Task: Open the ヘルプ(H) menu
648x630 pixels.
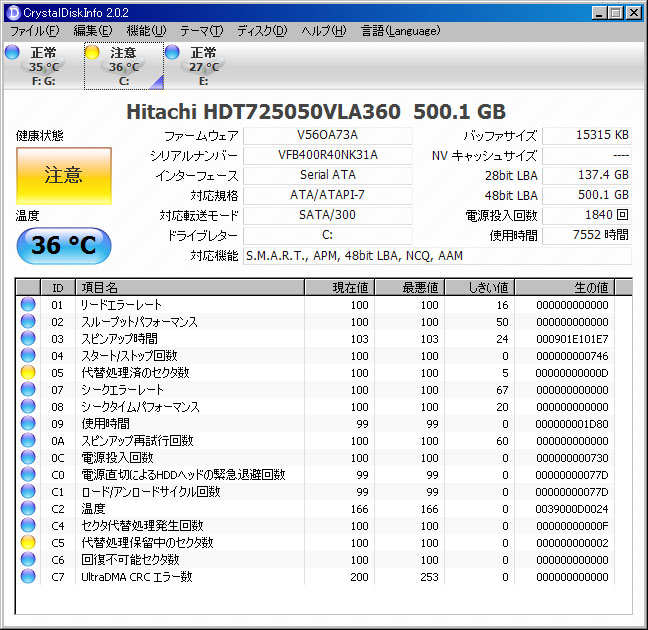Action: coord(324,31)
